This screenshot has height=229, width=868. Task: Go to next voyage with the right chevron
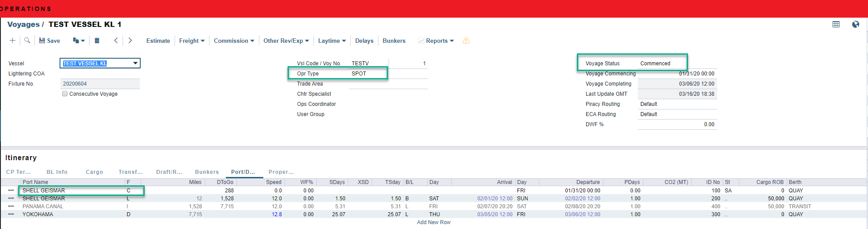(130, 41)
